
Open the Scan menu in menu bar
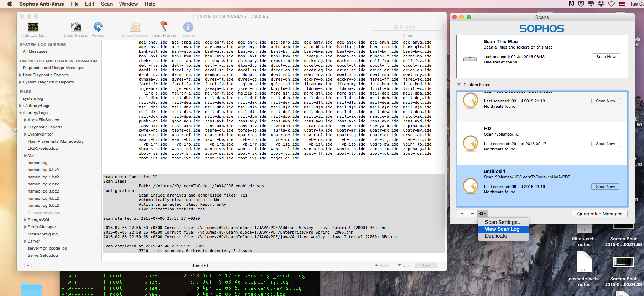107,4
